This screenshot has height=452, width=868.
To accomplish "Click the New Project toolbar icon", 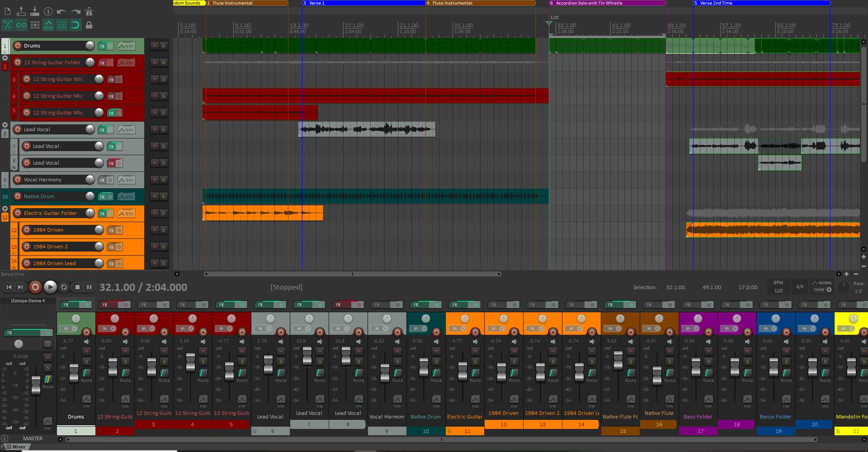I will point(7,11).
